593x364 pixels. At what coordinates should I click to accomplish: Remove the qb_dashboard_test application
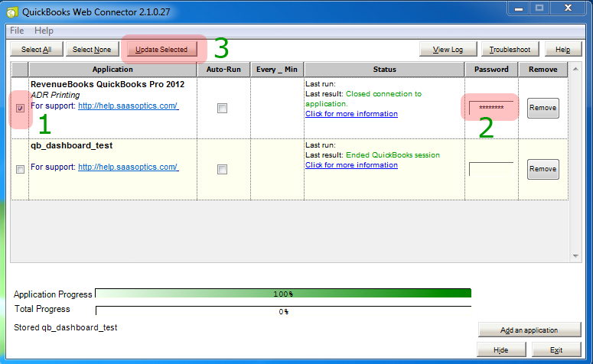pos(543,169)
